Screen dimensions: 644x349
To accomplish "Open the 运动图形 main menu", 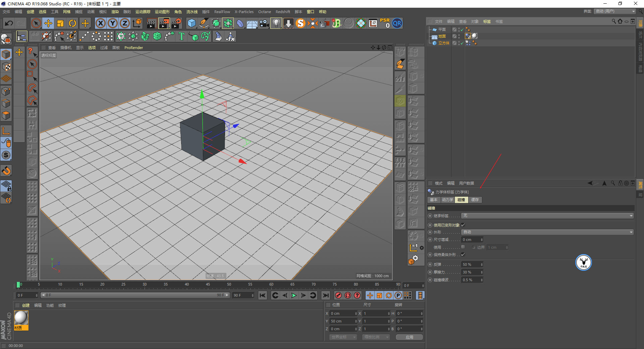I will tap(162, 12).
